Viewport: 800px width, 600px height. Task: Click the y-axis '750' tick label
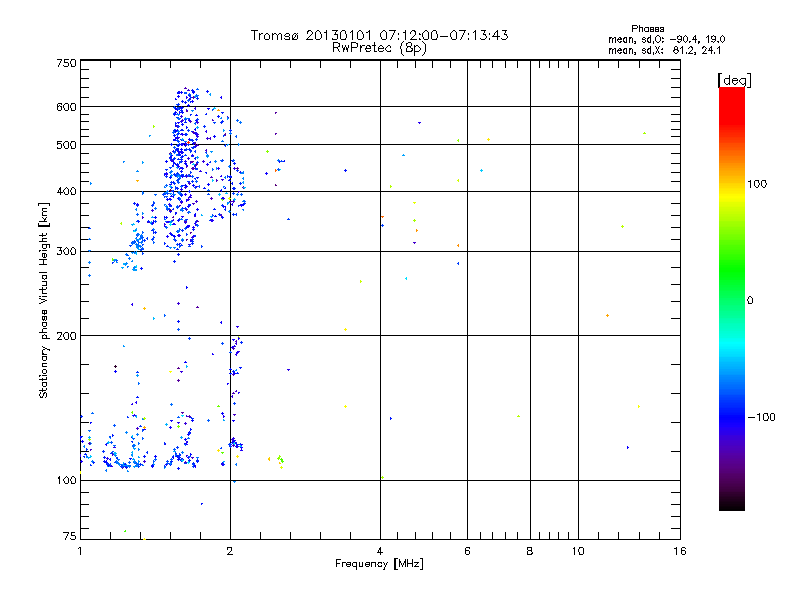(66, 63)
